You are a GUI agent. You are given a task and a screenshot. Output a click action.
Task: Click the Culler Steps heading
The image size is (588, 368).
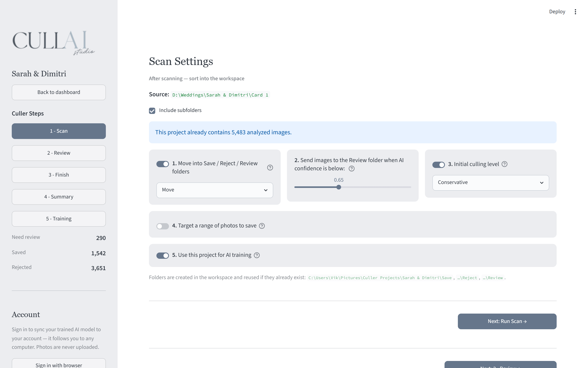28,113
